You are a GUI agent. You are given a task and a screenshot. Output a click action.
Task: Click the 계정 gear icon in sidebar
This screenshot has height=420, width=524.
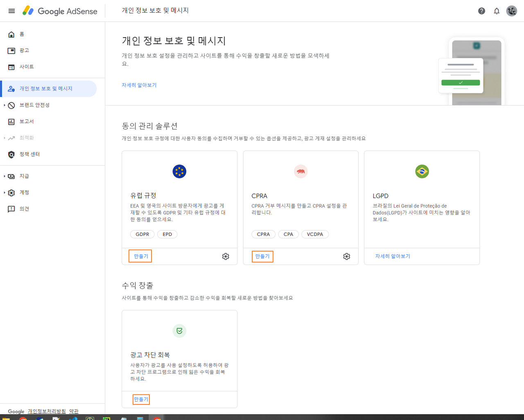point(11,193)
